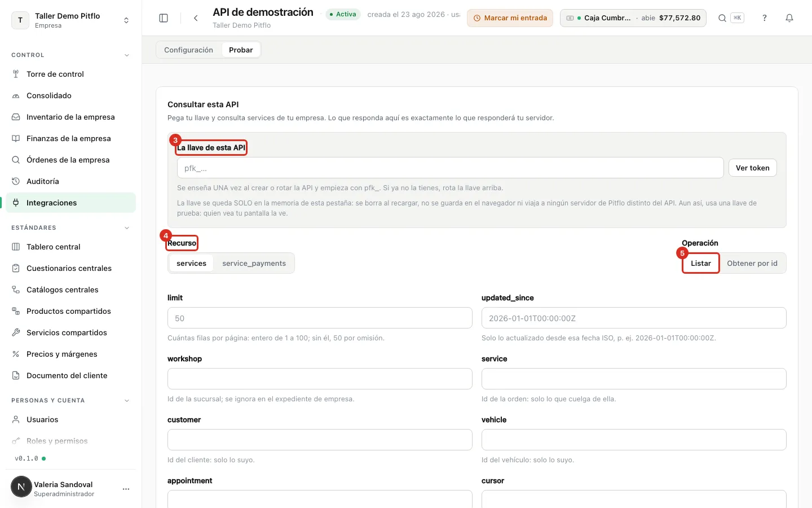The image size is (812, 508).
Task: Focus the limit input field
Action: coord(320,318)
